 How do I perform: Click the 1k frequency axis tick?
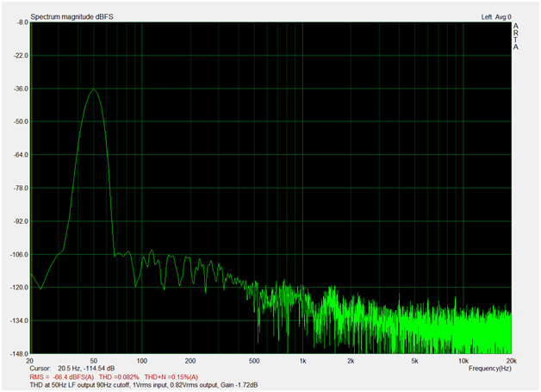pos(302,360)
